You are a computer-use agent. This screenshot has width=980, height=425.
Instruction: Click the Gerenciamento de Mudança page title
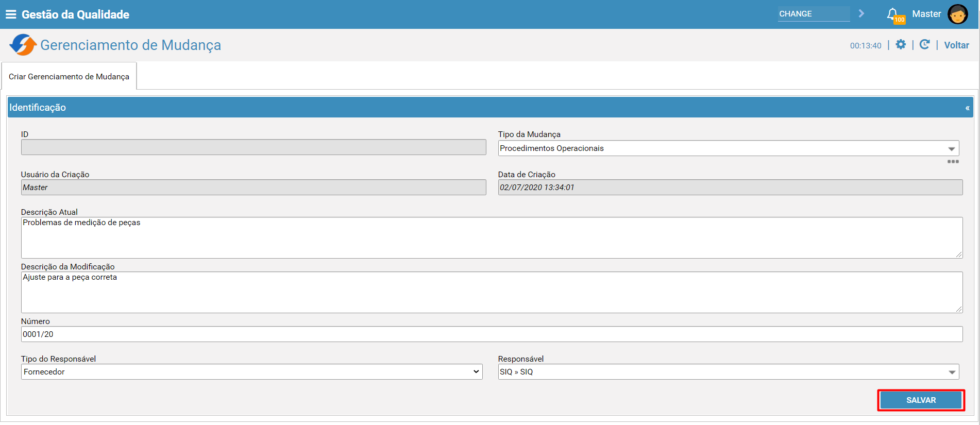(x=131, y=45)
